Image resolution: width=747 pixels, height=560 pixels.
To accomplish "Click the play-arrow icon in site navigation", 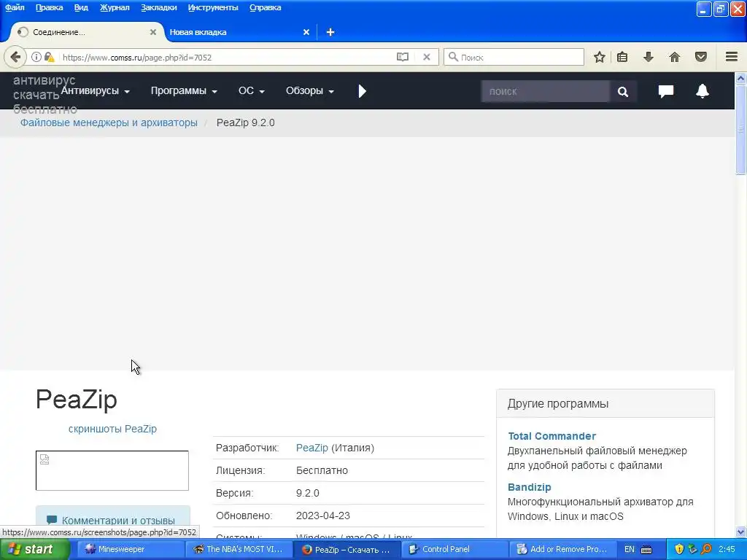I will point(362,91).
